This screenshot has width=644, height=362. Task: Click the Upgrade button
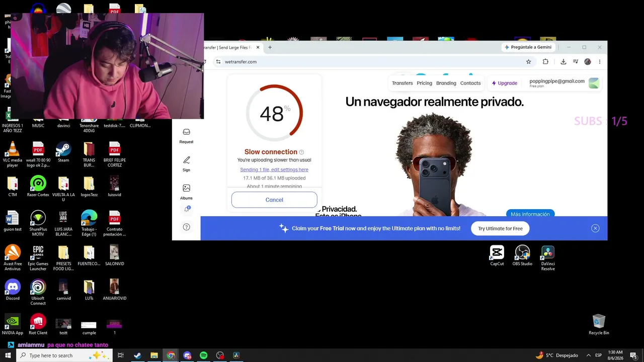(504, 83)
